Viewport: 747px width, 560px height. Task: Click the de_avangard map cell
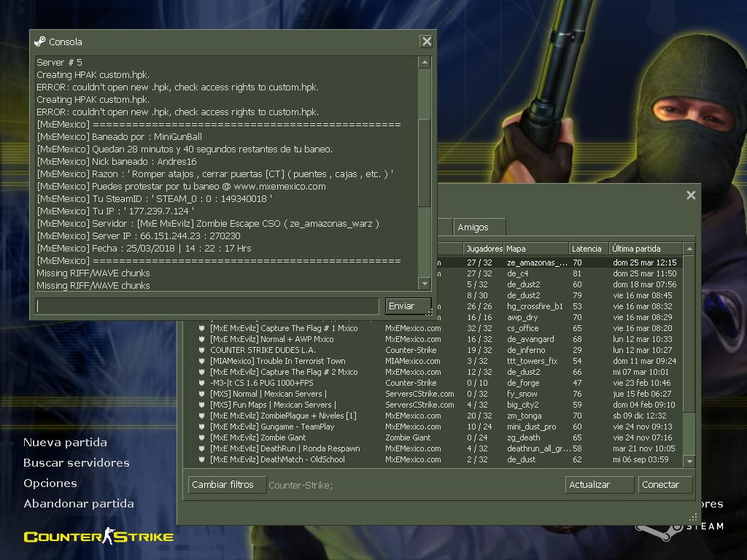click(530, 339)
